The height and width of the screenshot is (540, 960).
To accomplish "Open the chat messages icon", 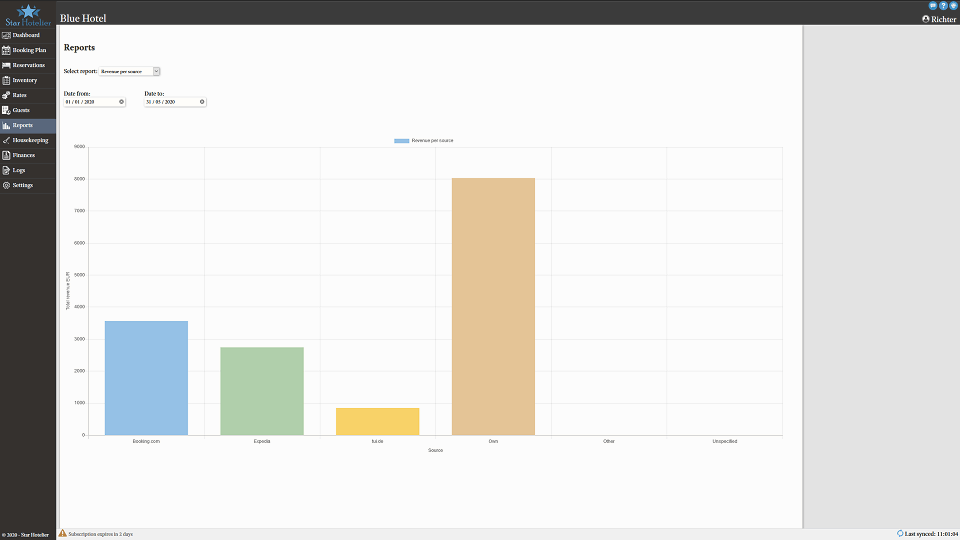I will click(x=932, y=6).
